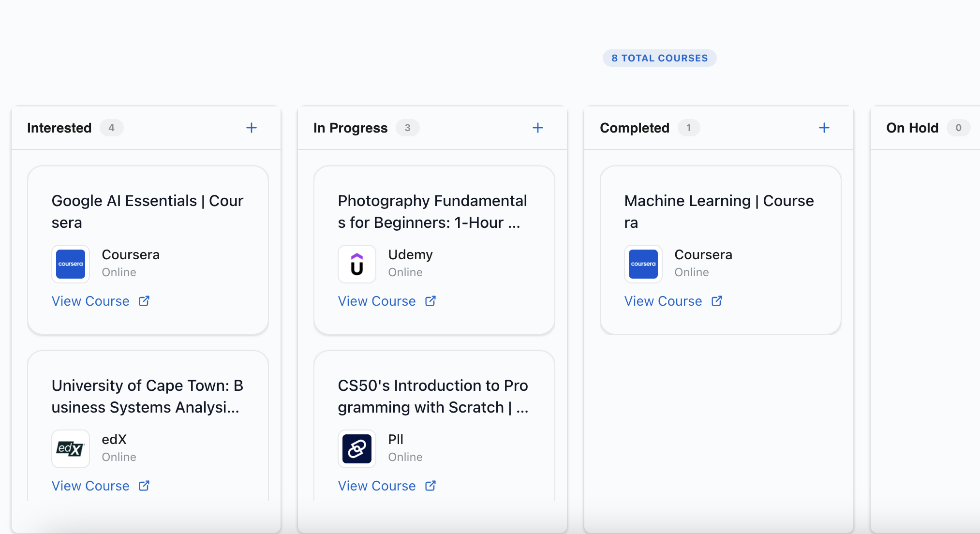Click the external link icon beside Google AI Essentials View Course
Viewport: 980px width, 534px height.
tap(144, 301)
